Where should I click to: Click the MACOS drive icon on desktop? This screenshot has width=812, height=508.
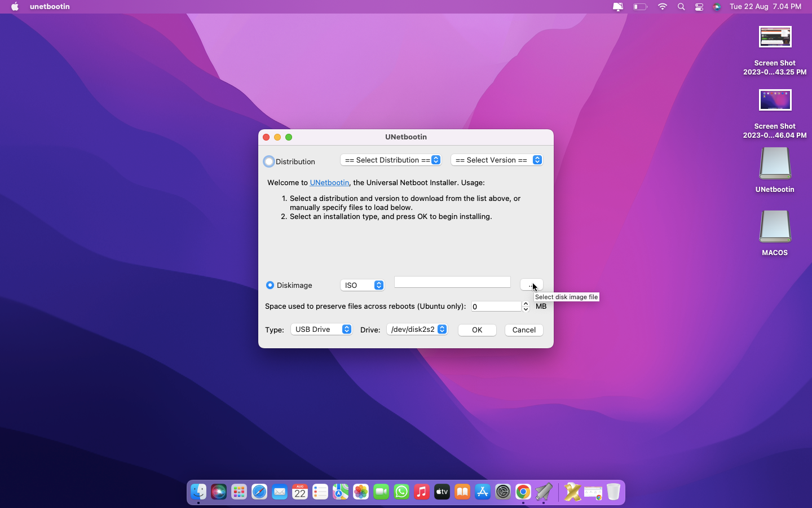tap(774, 227)
